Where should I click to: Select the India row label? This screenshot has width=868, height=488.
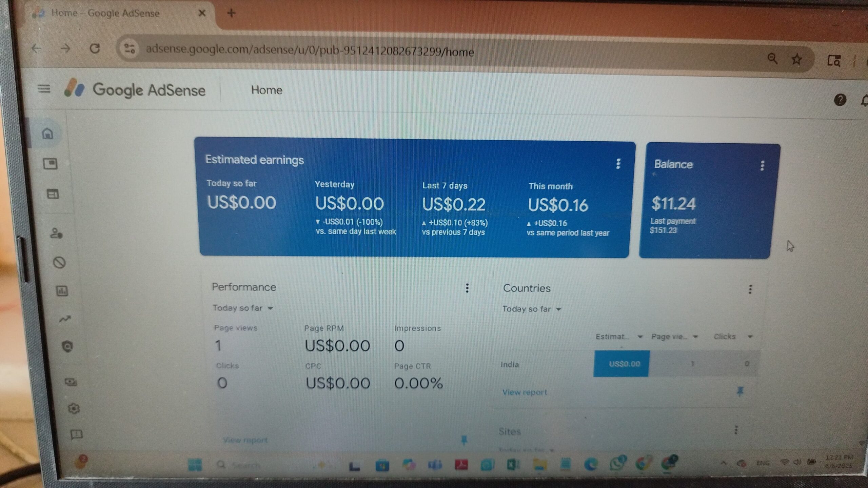point(510,364)
